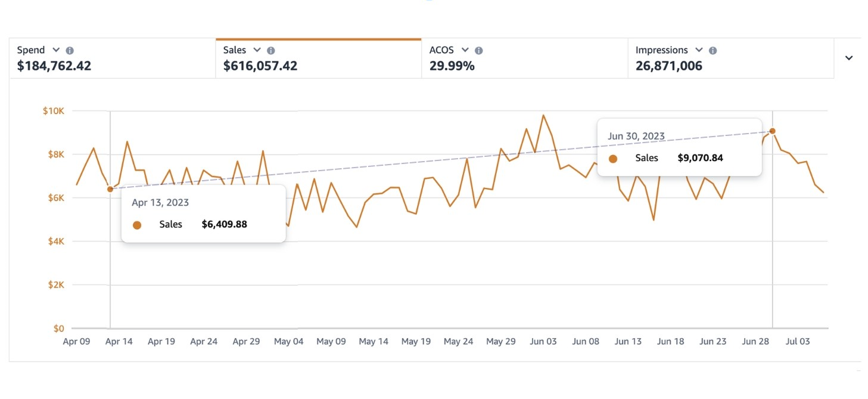
Task: Click the Jun 23 x-axis label
Action: click(713, 342)
